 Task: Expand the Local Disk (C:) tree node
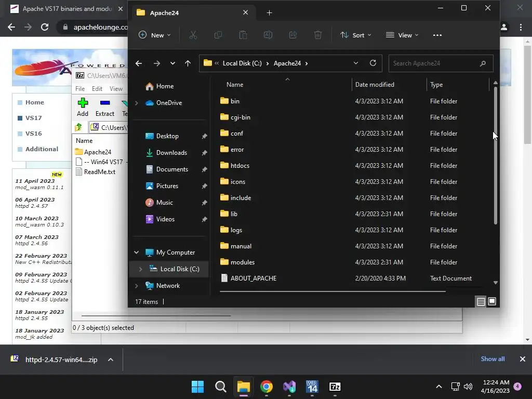click(140, 269)
